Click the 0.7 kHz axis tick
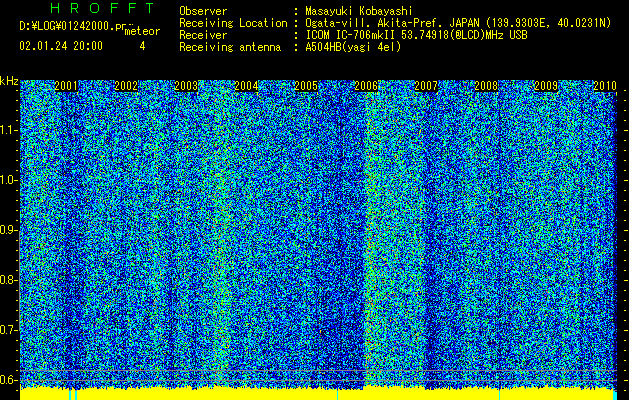Screen dimensions: 629x400 click(x=9, y=330)
